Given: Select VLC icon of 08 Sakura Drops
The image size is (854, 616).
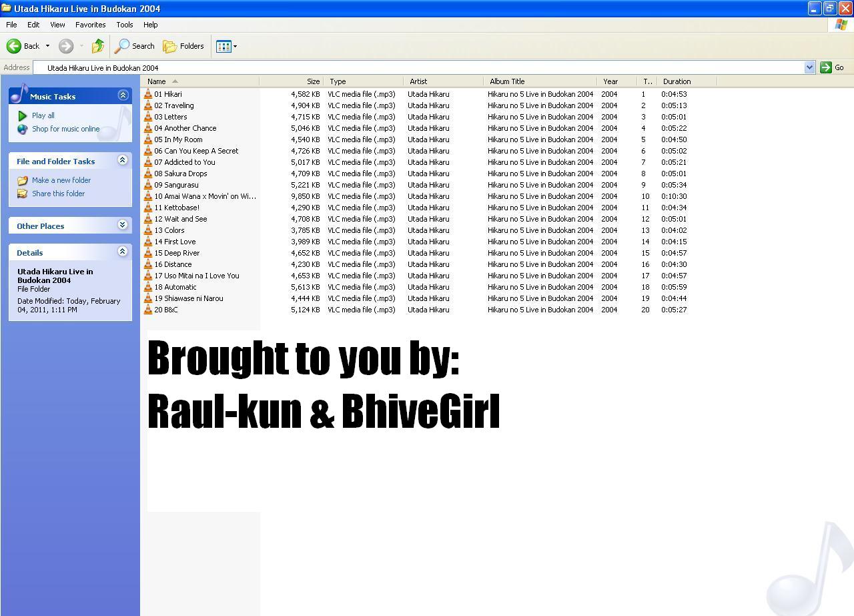Looking at the screenshot, I should (x=148, y=174).
